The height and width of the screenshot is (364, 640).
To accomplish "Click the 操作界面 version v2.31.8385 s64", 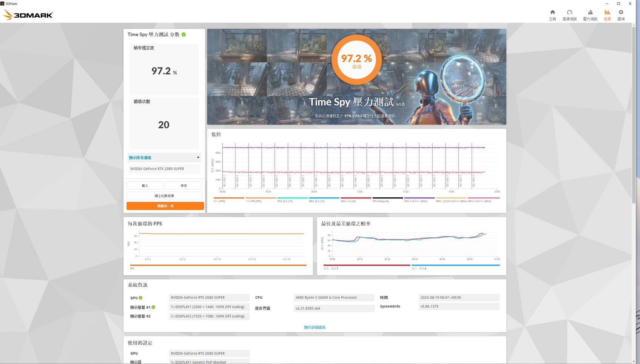I will tap(334, 308).
